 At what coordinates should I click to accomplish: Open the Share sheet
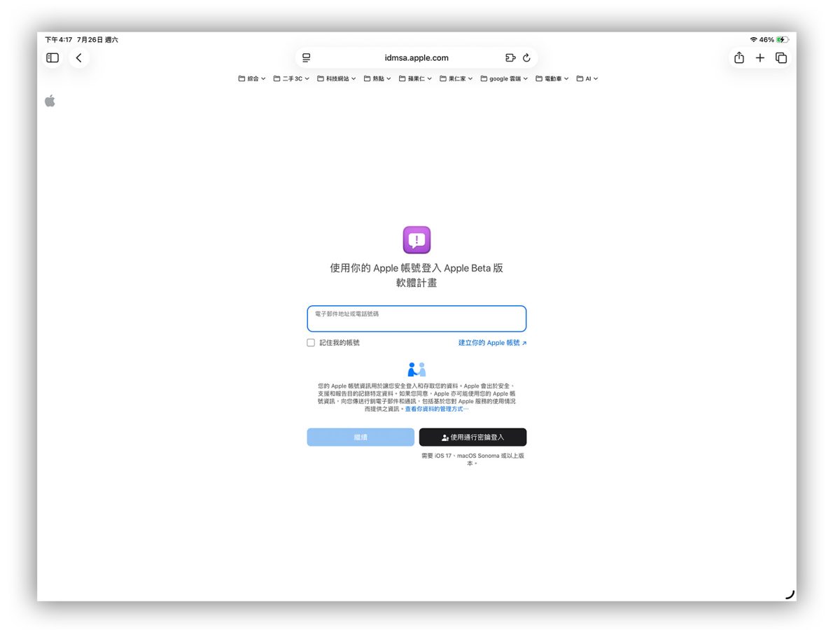tap(739, 58)
